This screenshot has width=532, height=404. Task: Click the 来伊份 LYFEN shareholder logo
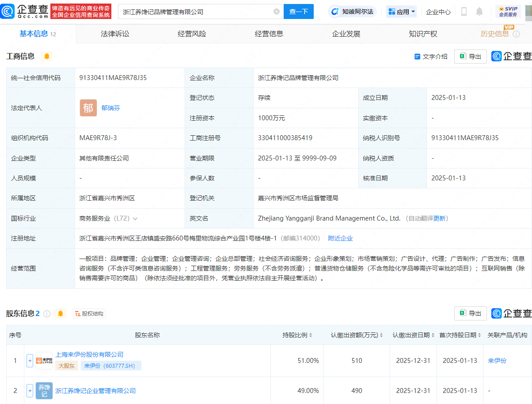[44, 361]
